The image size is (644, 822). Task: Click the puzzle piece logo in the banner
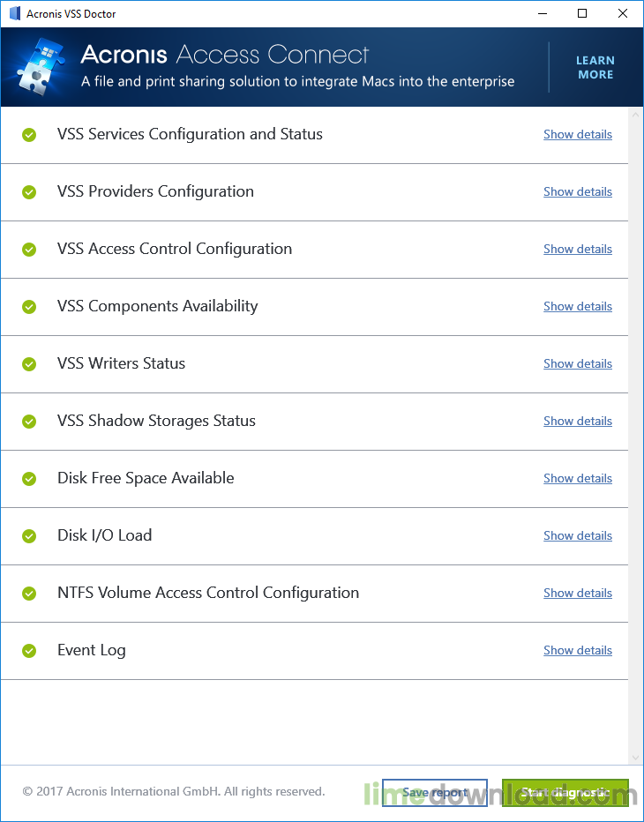40,68
